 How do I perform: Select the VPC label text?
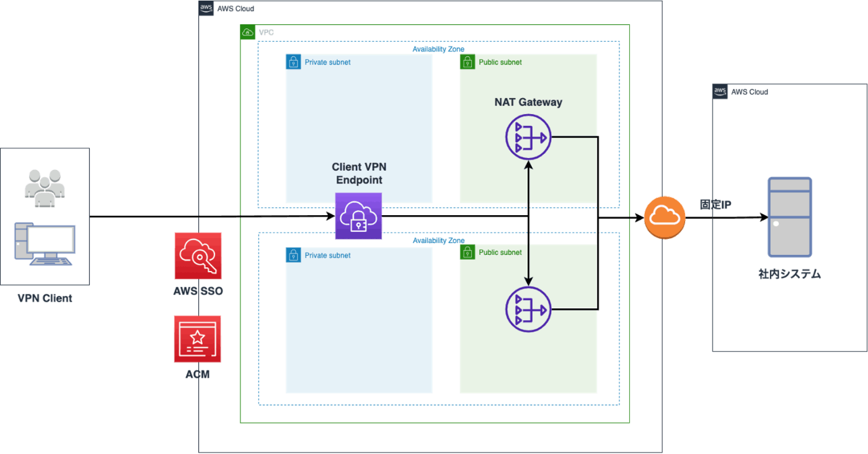[x=267, y=32]
